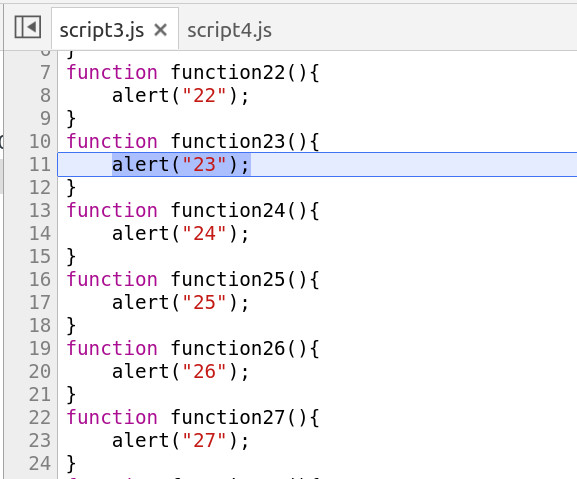
Task: Click line number 14 in gutter
Action: click(40, 233)
